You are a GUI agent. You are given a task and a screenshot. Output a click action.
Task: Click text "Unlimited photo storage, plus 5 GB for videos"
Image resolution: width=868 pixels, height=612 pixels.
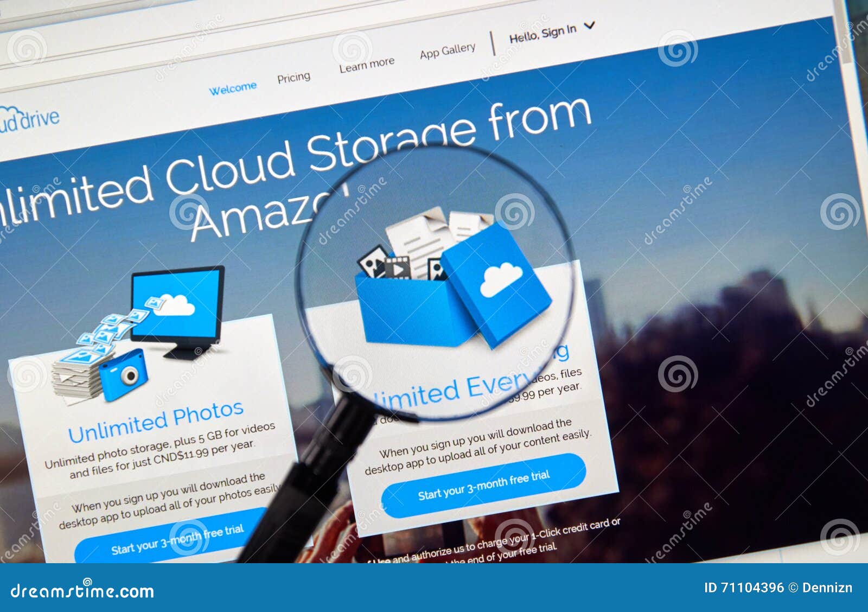[160, 445]
